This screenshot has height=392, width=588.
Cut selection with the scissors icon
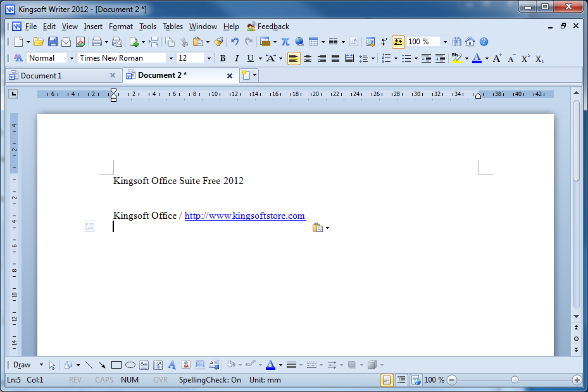pyautogui.click(x=184, y=42)
